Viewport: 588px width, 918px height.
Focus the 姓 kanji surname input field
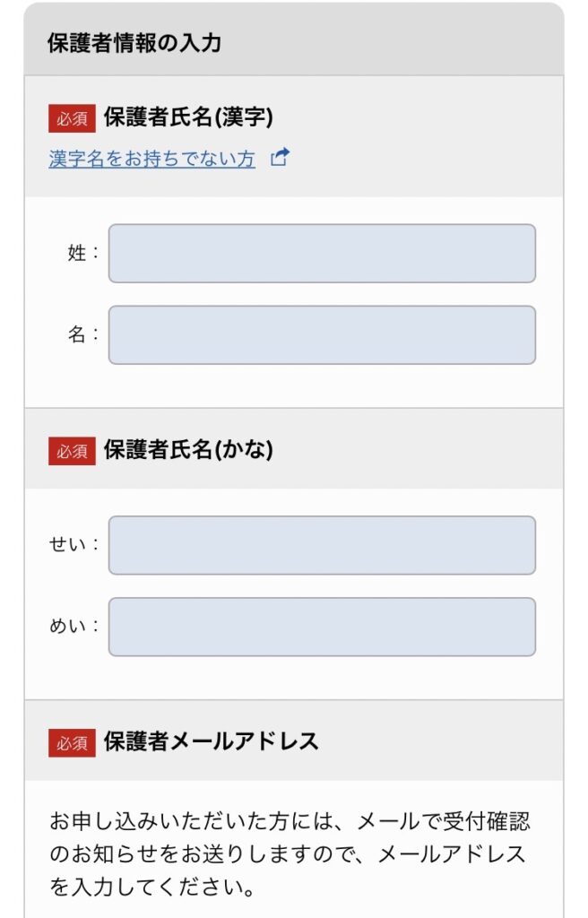(322, 254)
